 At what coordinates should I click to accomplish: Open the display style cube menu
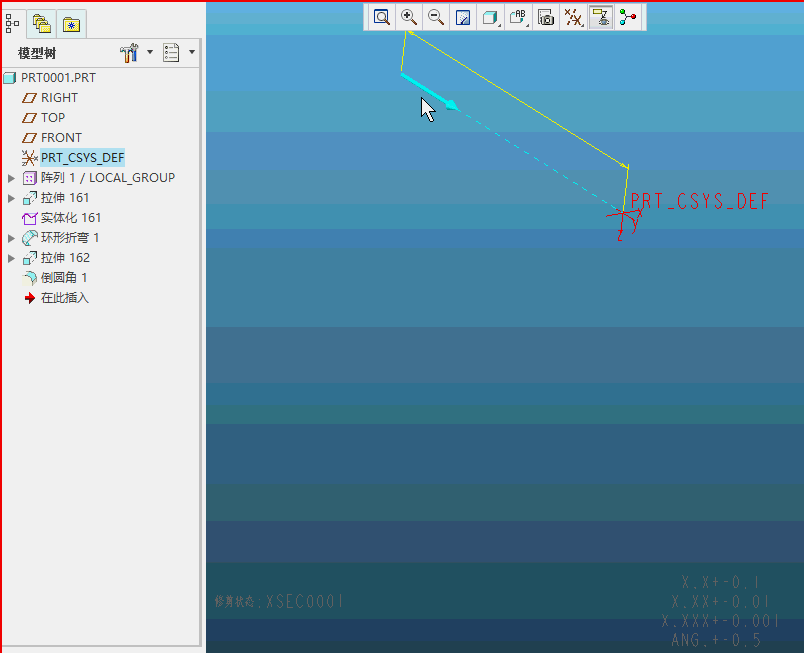point(491,17)
